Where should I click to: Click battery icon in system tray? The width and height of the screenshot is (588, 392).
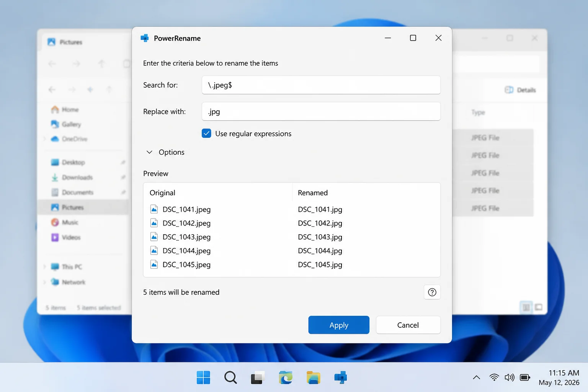[525, 377]
